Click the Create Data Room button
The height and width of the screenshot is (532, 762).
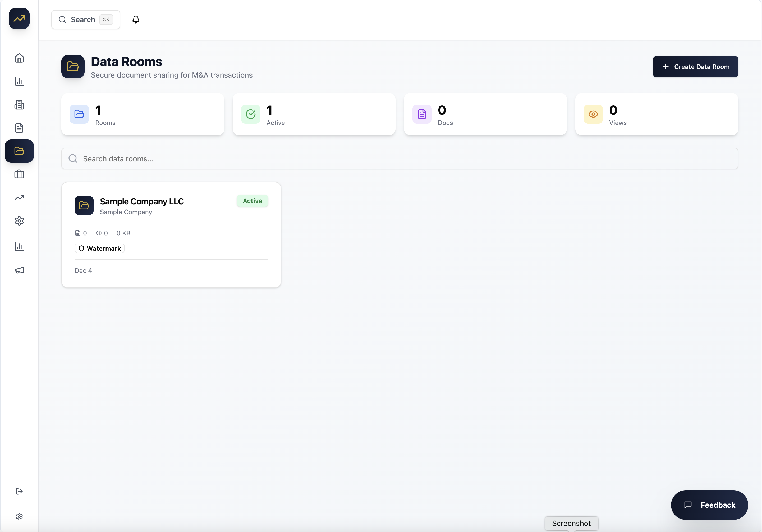pyautogui.click(x=695, y=66)
